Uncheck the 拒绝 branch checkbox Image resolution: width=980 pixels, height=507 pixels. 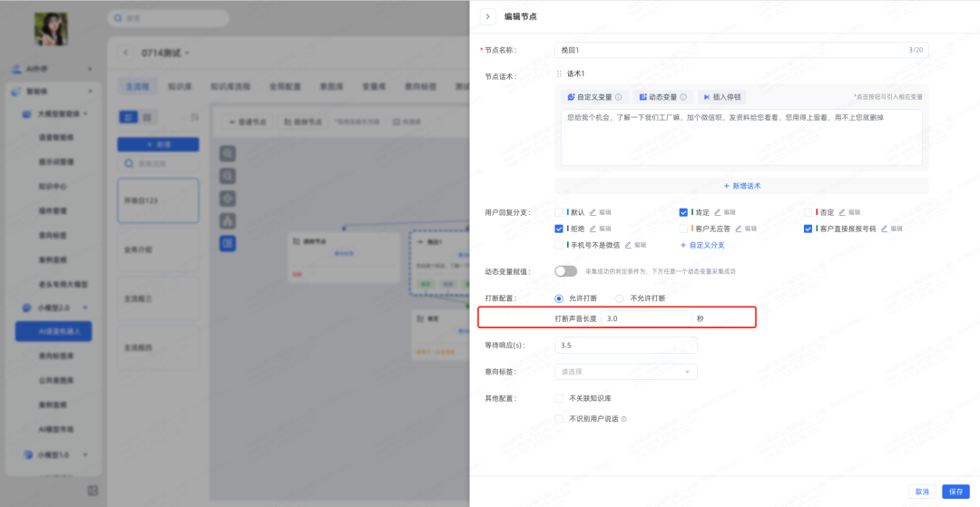(x=559, y=229)
